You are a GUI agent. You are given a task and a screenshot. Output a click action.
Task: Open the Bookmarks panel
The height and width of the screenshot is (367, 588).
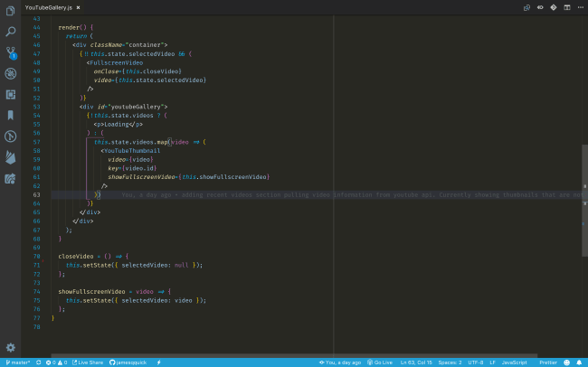(11, 115)
